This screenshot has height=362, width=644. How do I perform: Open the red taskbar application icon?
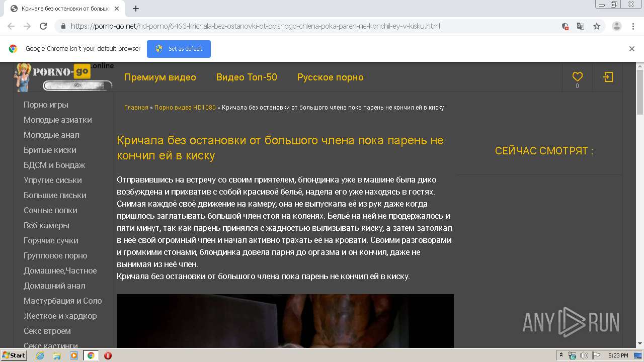[108, 355]
